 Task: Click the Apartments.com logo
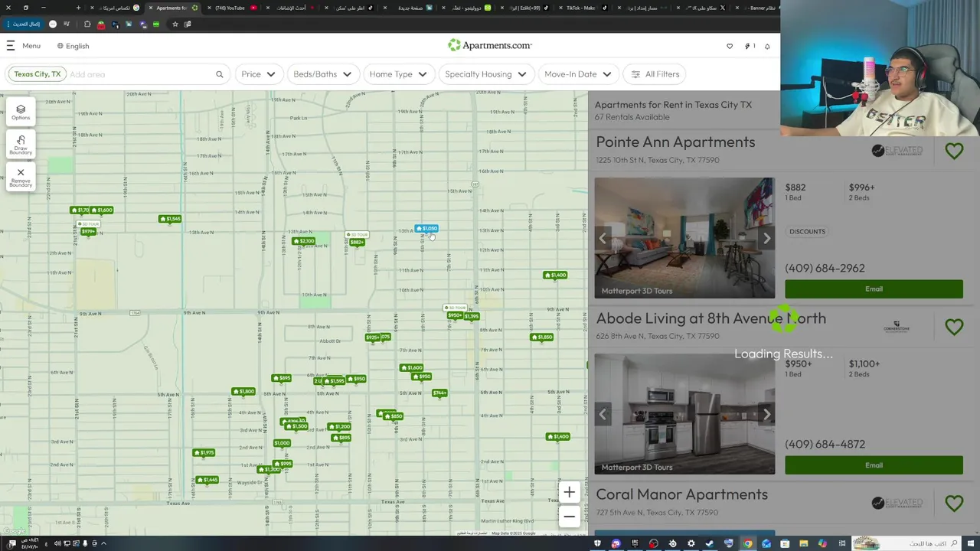(490, 46)
